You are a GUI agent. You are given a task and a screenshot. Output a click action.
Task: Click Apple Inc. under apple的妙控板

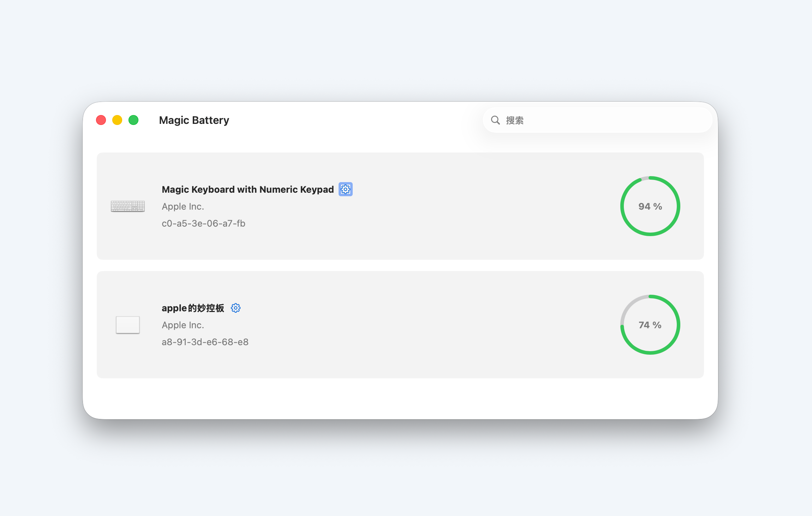click(183, 325)
